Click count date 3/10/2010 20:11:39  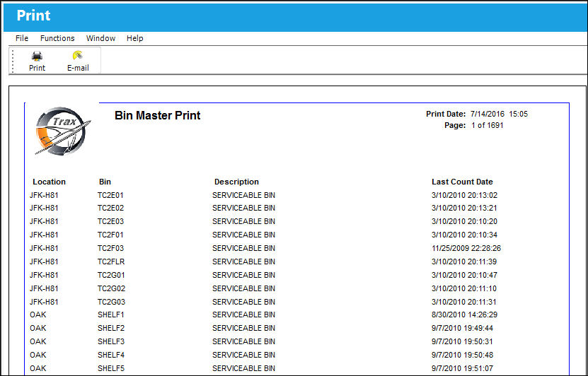tap(464, 262)
